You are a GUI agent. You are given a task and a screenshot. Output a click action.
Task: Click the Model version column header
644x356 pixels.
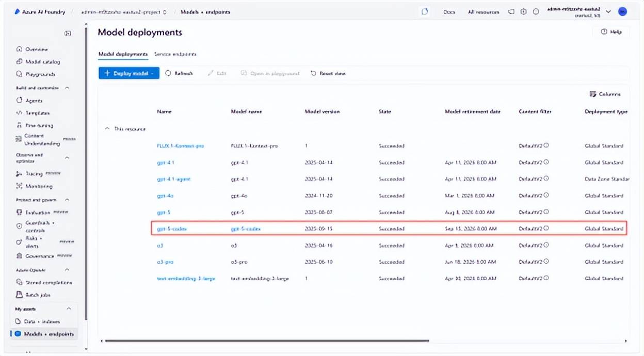tap(323, 111)
